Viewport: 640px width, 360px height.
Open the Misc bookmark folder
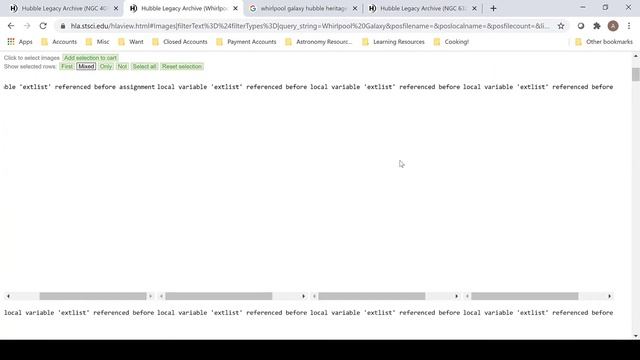click(x=98, y=42)
